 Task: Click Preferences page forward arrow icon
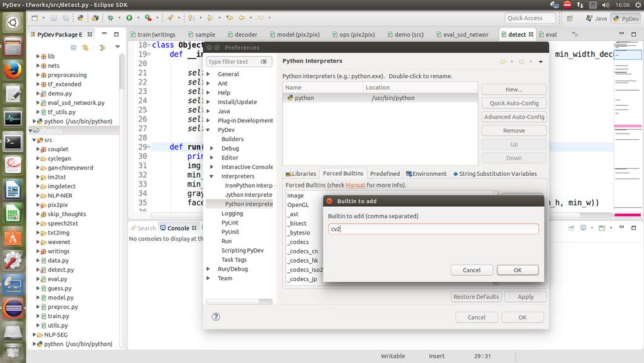tap(521, 62)
